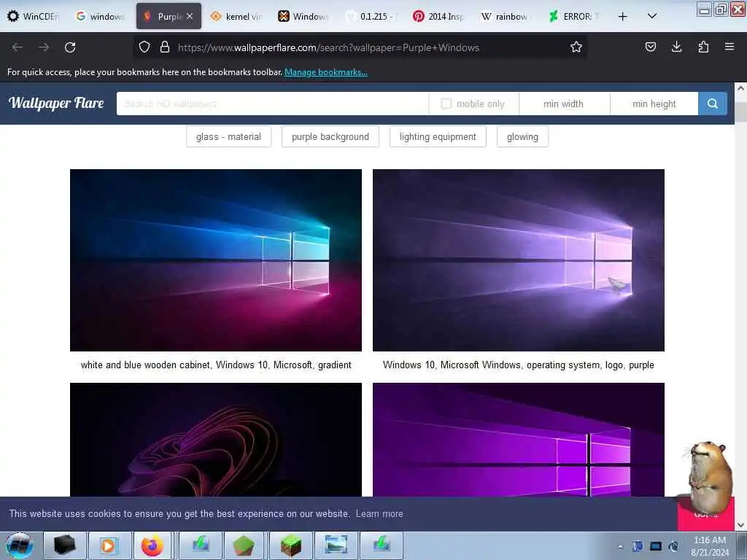This screenshot has width=747, height=560.
Task: Click the Firefox taskbar icon
Action: 152,545
